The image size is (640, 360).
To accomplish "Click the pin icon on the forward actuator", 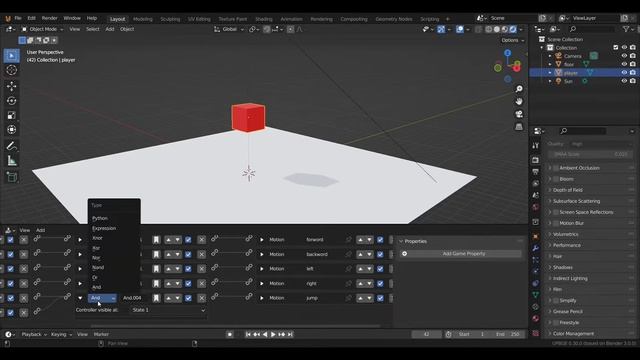I will tap(348, 240).
